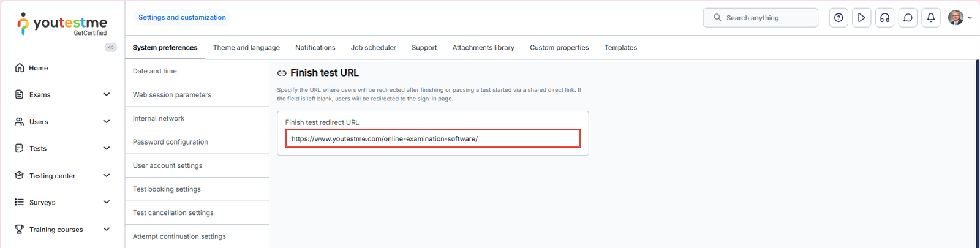Click the YouTestMe logo
The height and width of the screenshot is (248, 980).
pos(62,24)
